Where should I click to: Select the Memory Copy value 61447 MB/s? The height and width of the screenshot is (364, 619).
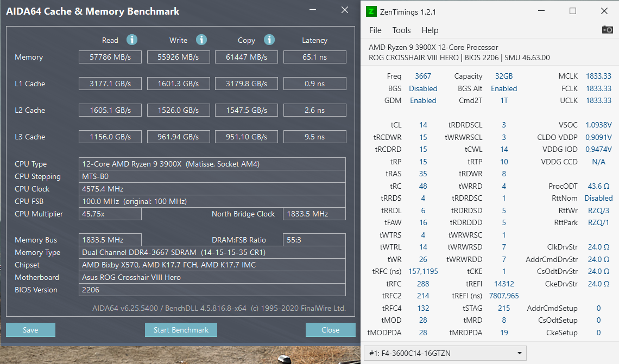247,57
